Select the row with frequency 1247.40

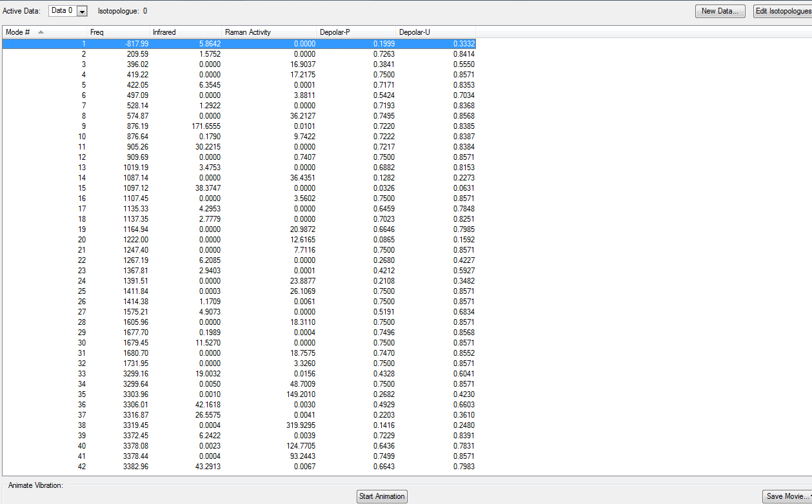239,250
